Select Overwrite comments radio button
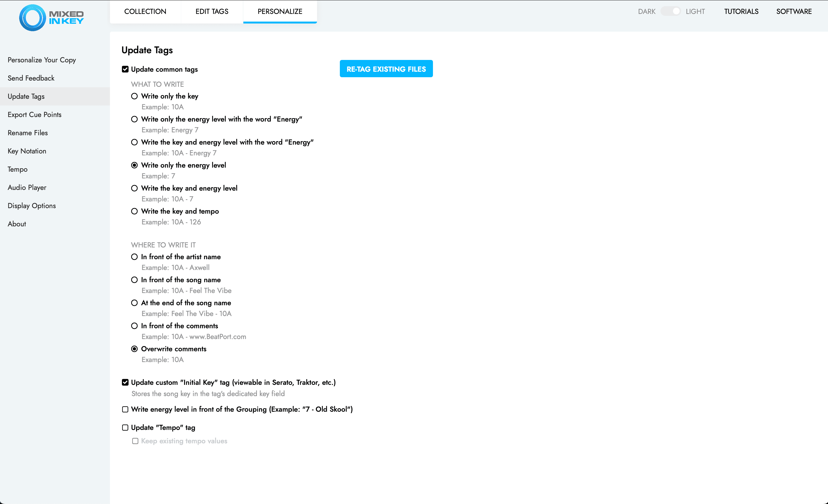Viewport: 828px width, 504px height. (134, 349)
